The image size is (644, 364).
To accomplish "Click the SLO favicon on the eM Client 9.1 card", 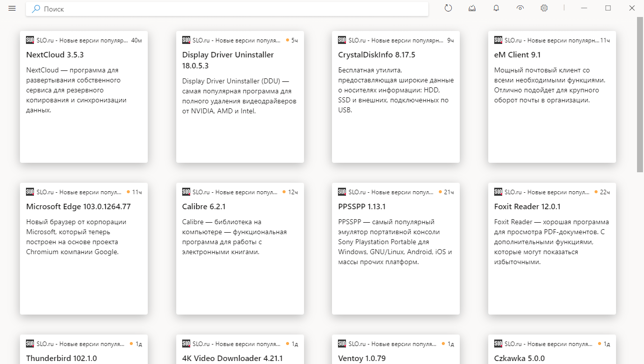I will [x=498, y=40].
